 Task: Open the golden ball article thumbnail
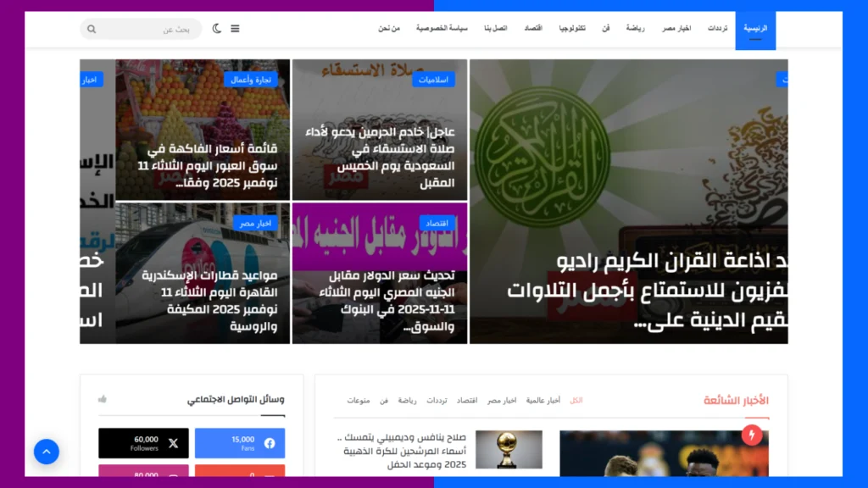tap(509, 450)
